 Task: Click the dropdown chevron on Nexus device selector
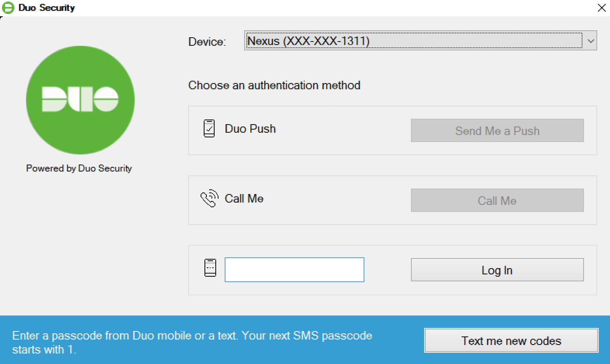(x=590, y=41)
